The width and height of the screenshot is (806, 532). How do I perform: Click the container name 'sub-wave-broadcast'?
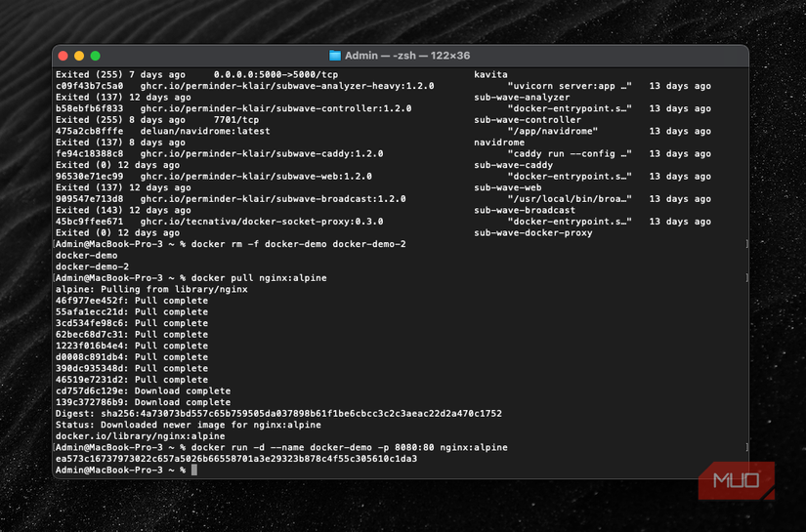pos(525,210)
